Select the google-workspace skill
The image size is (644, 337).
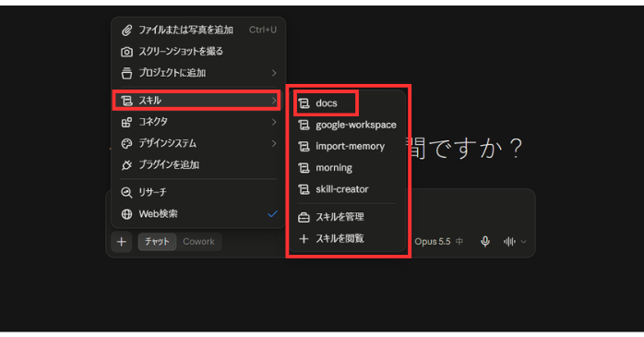click(x=348, y=125)
